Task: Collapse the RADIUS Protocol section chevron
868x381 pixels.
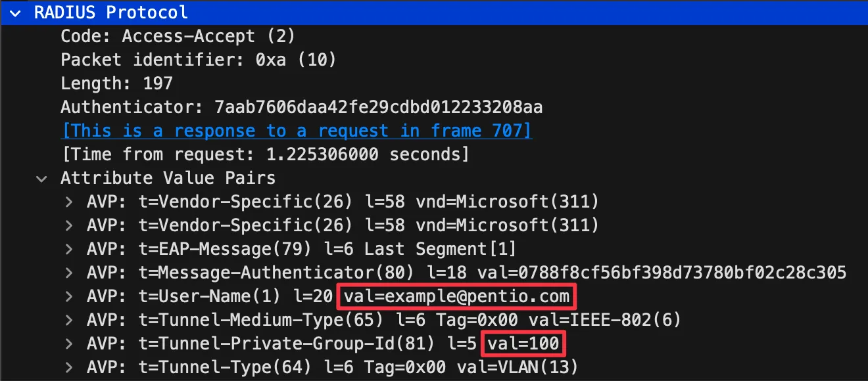Action: point(16,12)
